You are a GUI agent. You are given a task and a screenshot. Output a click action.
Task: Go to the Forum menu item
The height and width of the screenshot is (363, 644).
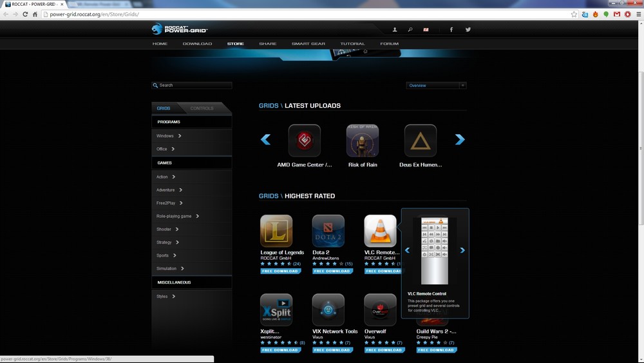coord(389,44)
